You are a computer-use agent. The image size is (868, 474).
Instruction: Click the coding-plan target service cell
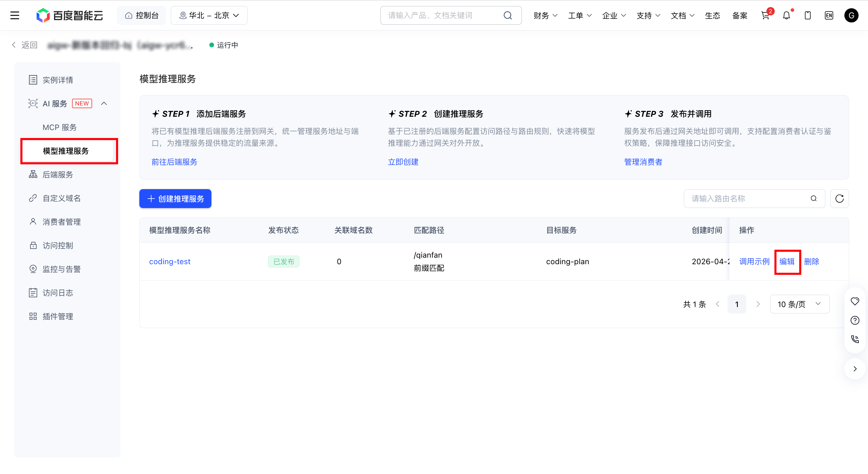[x=567, y=262]
